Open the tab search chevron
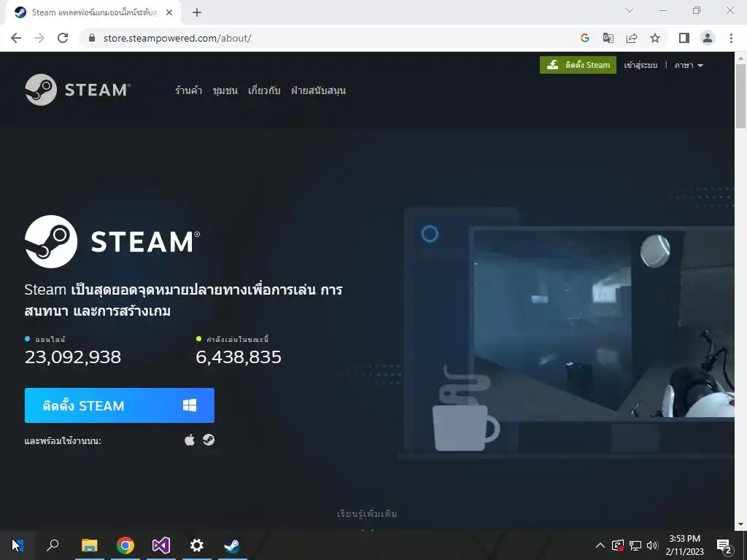747x560 pixels. (x=630, y=10)
